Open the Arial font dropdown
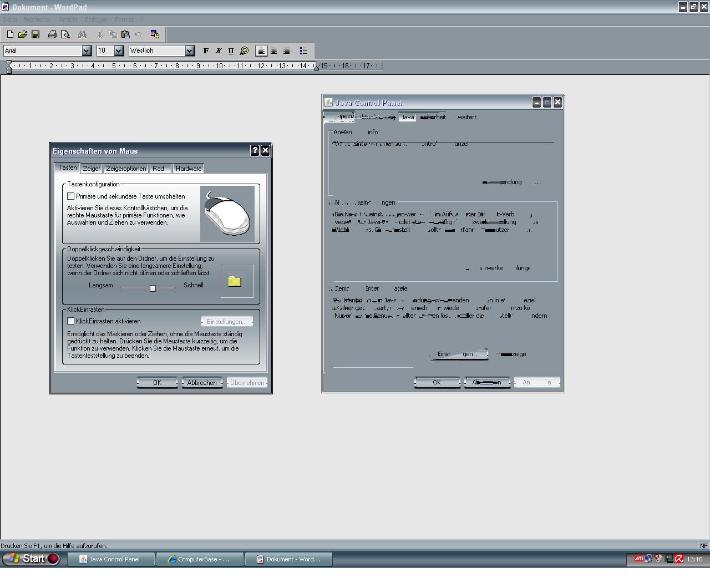 click(x=87, y=50)
